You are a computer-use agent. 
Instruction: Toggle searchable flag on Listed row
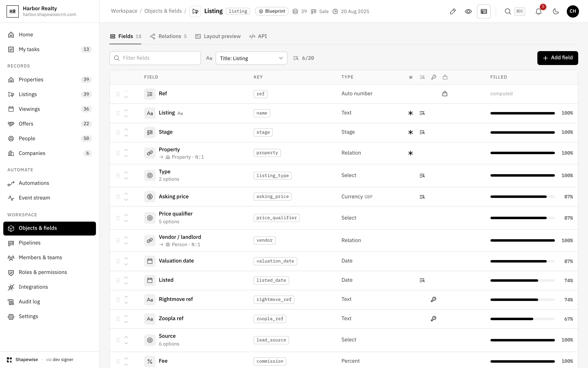pyautogui.click(x=422, y=280)
